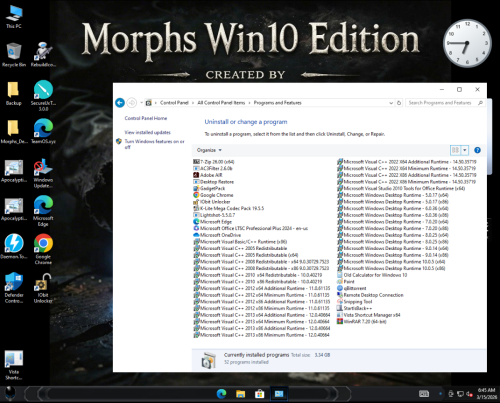
Task: Refresh the Programs and Features list
Action: point(399,103)
